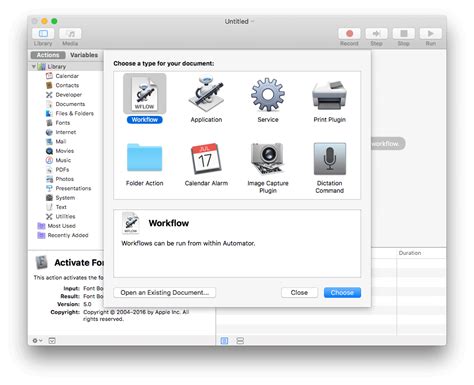Viewport: 474px width, 385px height.
Task: Open the Files & Folders category
Action: coord(74,113)
